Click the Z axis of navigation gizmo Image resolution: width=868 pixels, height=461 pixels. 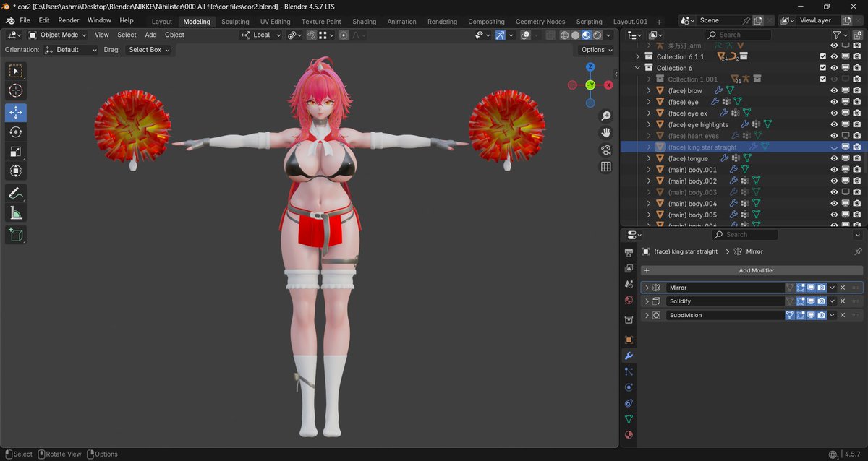click(x=590, y=67)
